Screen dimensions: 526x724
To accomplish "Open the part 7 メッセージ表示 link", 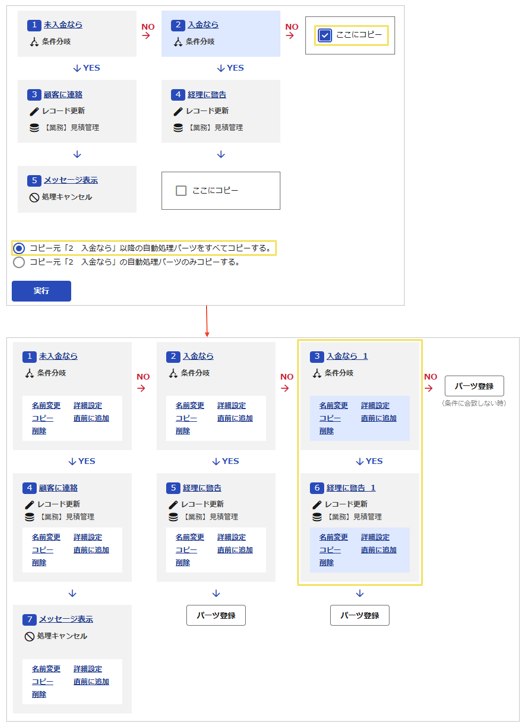I will (66, 619).
